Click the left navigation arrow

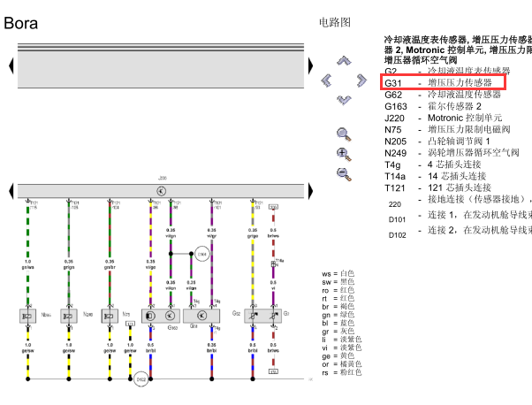326,80
